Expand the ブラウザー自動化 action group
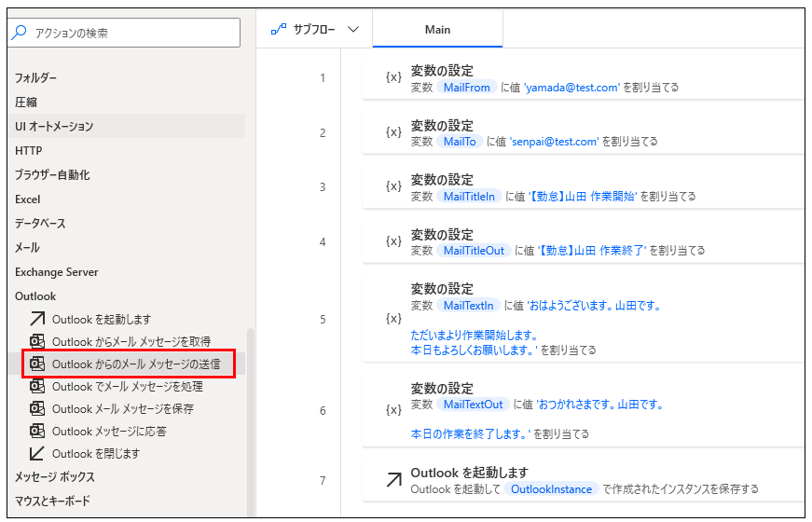The width and height of the screenshot is (812, 522). click(x=52, y=175)
